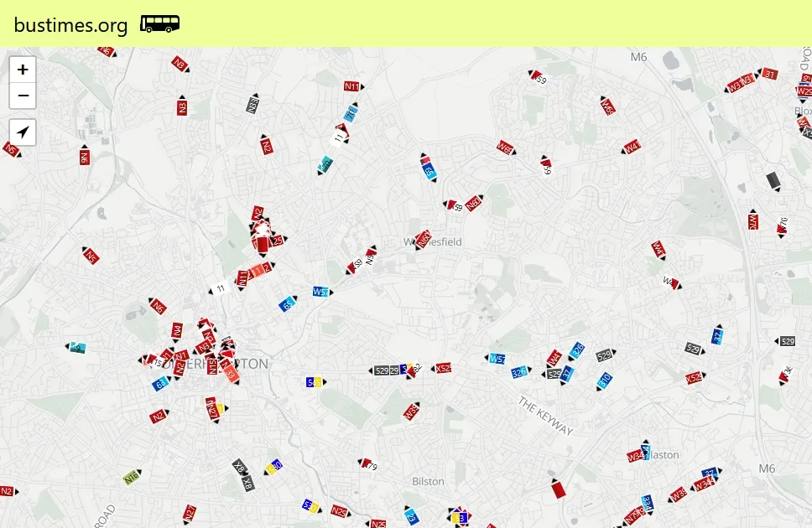Zoom in on the map
Screen dimensions: 812x528
pyautogui.click(x=23, y=70)
